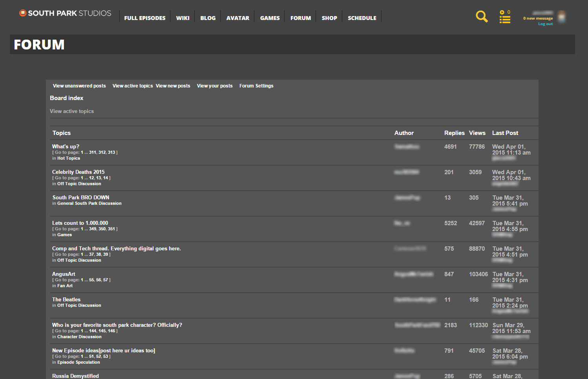Image resolution: width=588 pixels, height=379 pixels.
Task: Click the Author column header
Action: (x=404, y=133)
